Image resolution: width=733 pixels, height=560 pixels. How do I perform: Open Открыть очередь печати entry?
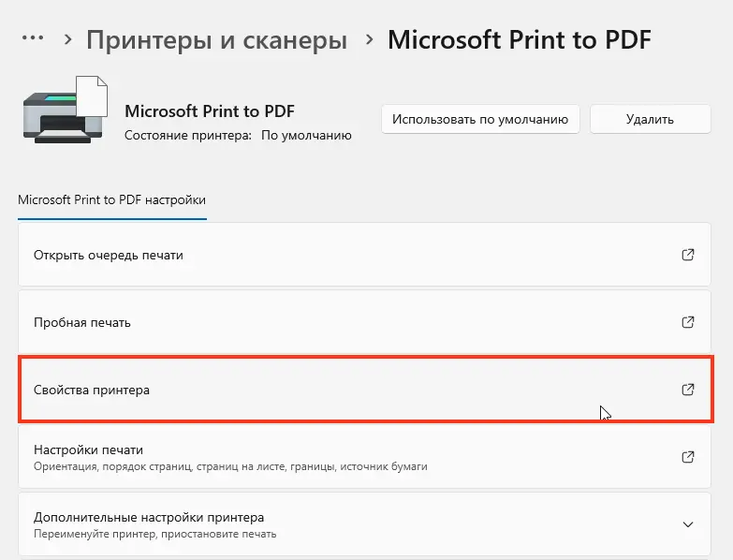pos(364,255)
